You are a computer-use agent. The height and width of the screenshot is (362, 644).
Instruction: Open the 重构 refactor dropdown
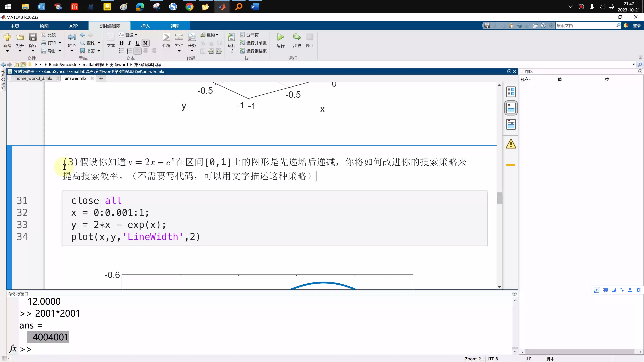click(211, 35)
